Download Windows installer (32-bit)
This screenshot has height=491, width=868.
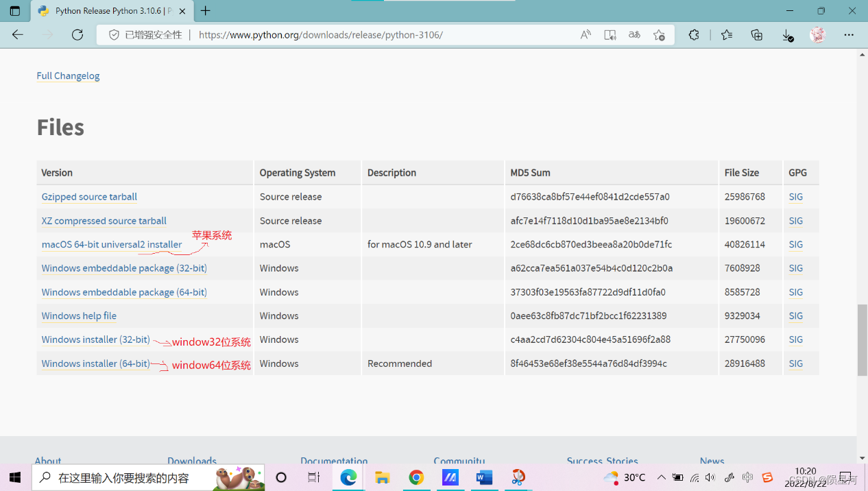(95, 339)
